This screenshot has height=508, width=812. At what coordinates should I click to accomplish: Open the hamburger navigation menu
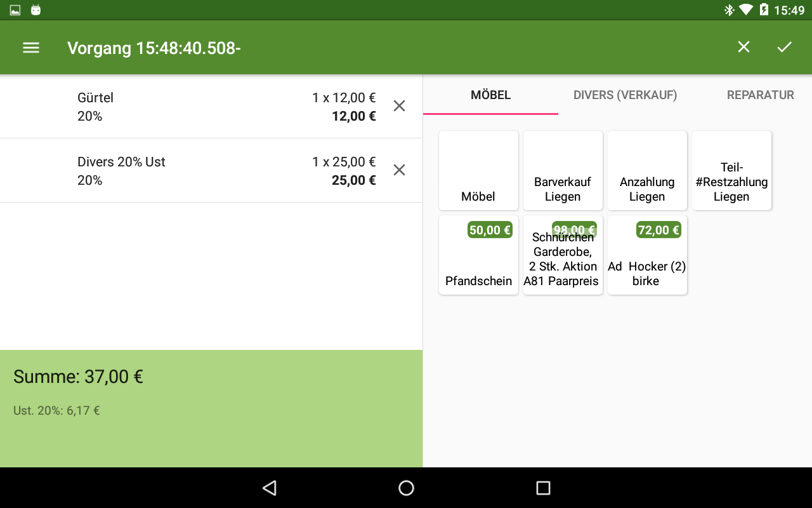(31, 48)
